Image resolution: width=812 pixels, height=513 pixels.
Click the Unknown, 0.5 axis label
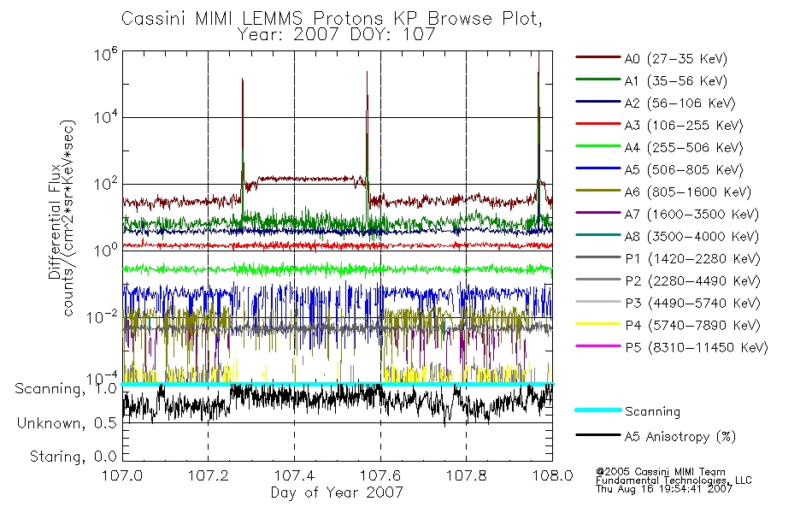67,423
